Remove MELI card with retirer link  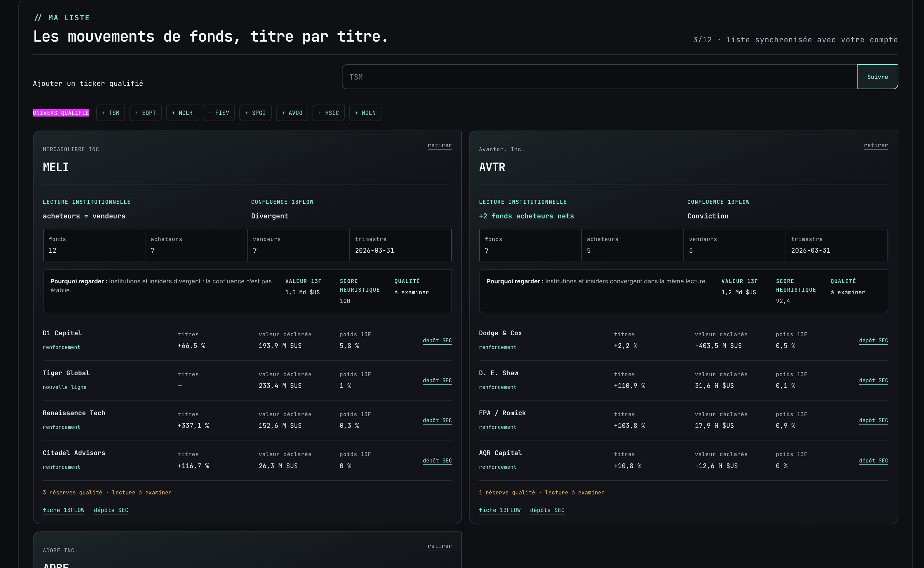440,145
